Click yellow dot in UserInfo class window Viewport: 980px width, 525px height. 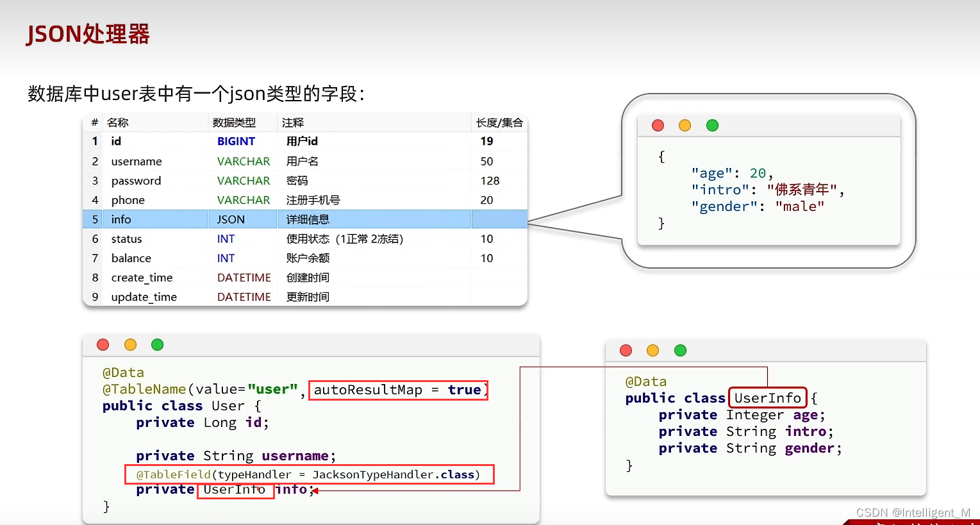pos(652,351)
